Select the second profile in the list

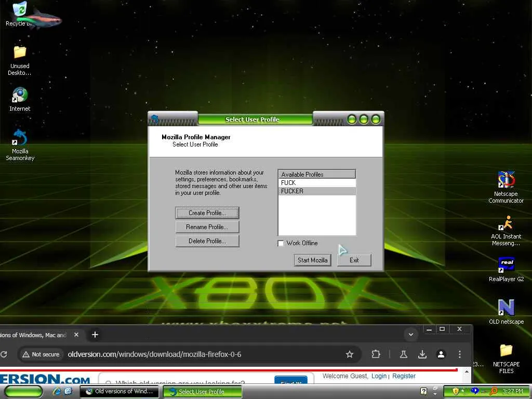317,191
